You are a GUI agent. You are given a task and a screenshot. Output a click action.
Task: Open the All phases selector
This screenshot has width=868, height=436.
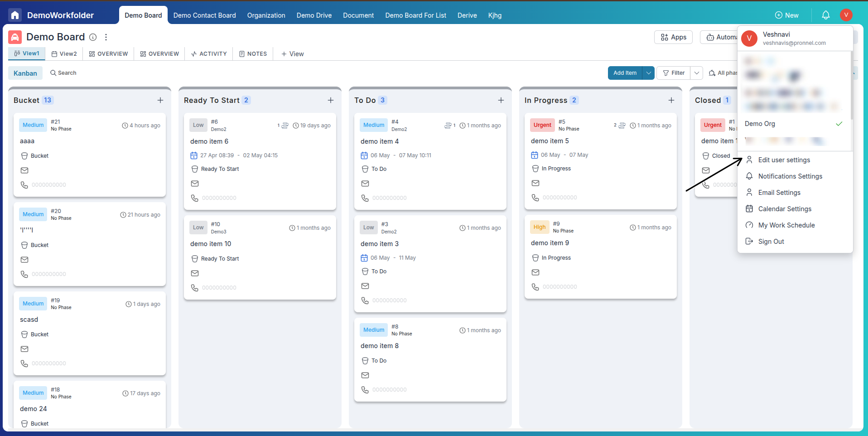723,73
